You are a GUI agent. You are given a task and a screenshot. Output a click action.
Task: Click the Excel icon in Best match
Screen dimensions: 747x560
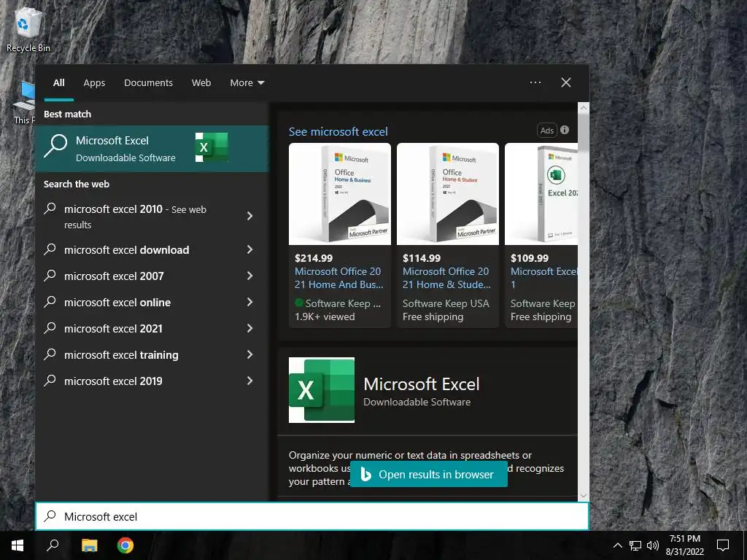point(211,147)
